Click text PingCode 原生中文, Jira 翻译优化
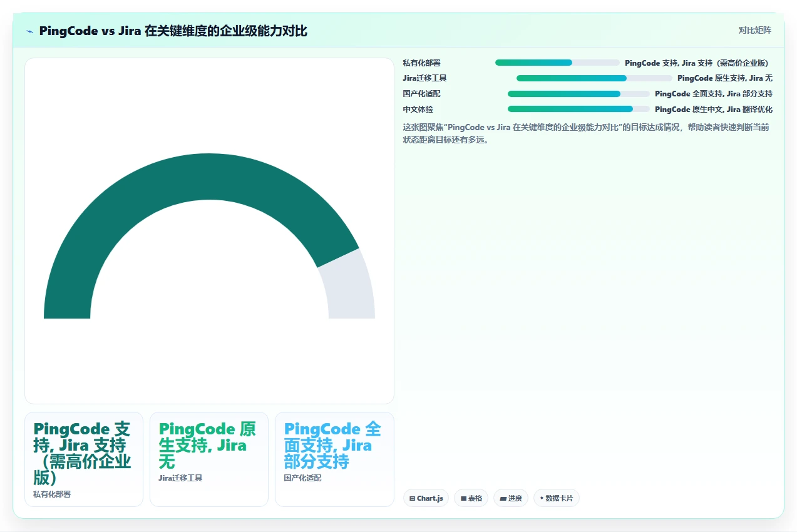Screen dimensions: 797x532 [714, 109]
